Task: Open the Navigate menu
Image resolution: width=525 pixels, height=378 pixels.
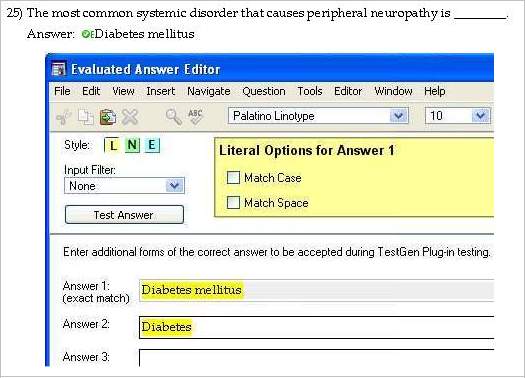Action: (209, 91)
